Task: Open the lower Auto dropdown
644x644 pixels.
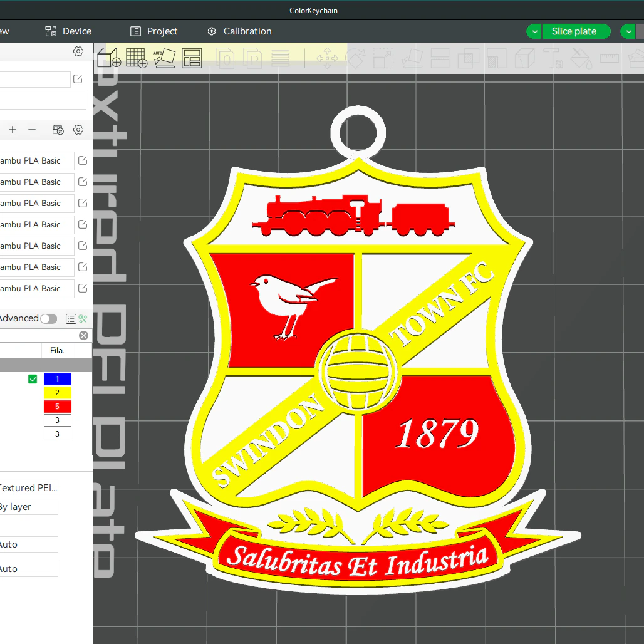Action: point(29,569)
